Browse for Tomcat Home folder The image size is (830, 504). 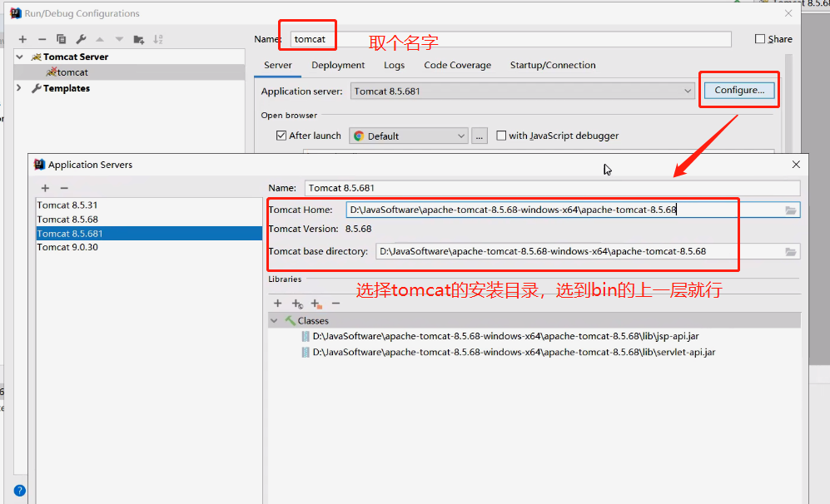(790, 210)
